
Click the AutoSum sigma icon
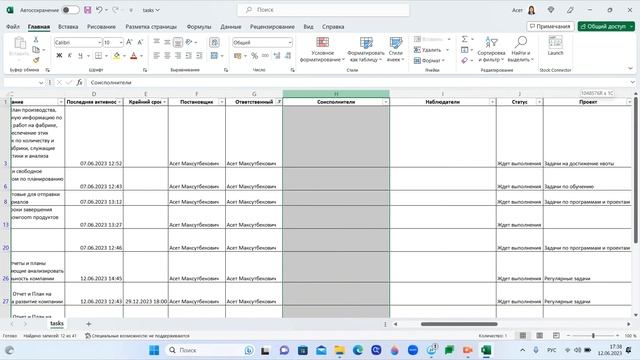(x=464, y=39)
